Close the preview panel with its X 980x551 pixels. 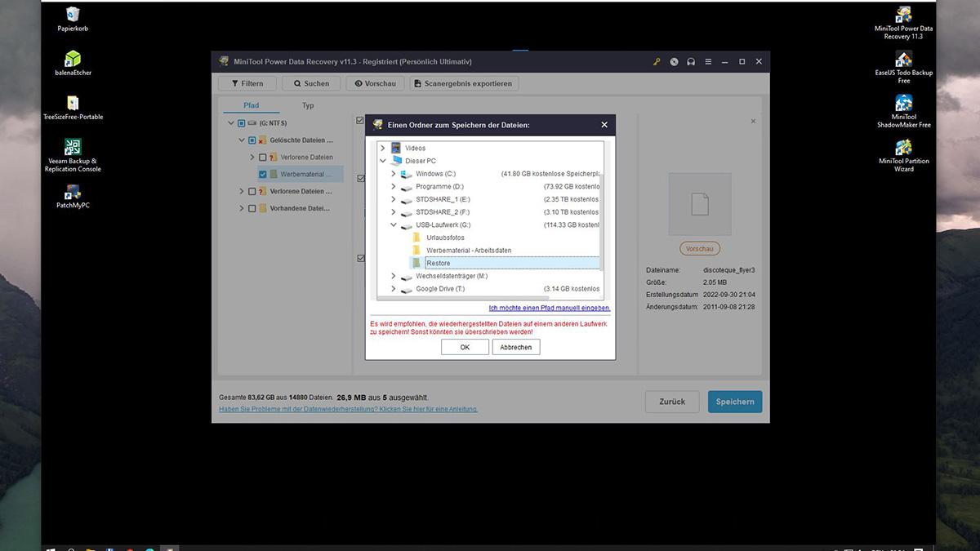pos(753,121)
